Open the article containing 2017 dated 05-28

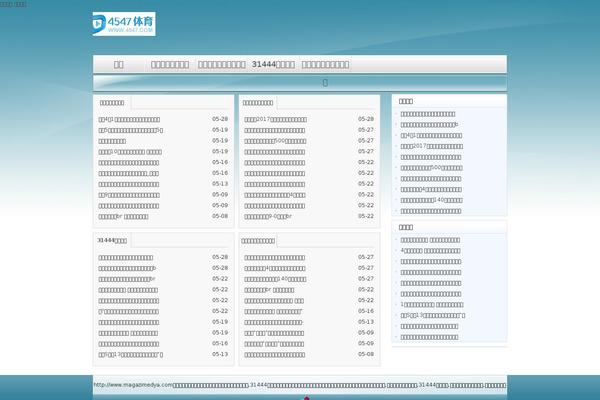click(276, 119)
